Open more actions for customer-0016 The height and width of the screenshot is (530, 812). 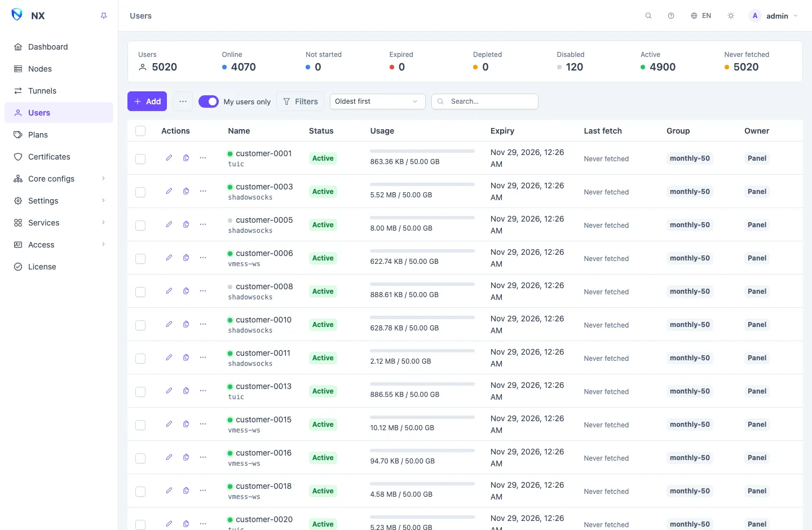pyautogui.click(x=203, y=457)
